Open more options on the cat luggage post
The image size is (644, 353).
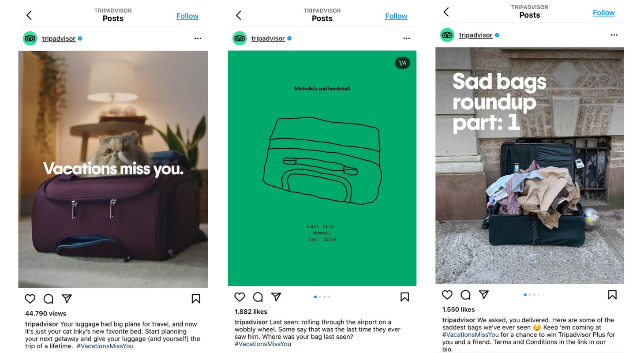pos(198,39)
